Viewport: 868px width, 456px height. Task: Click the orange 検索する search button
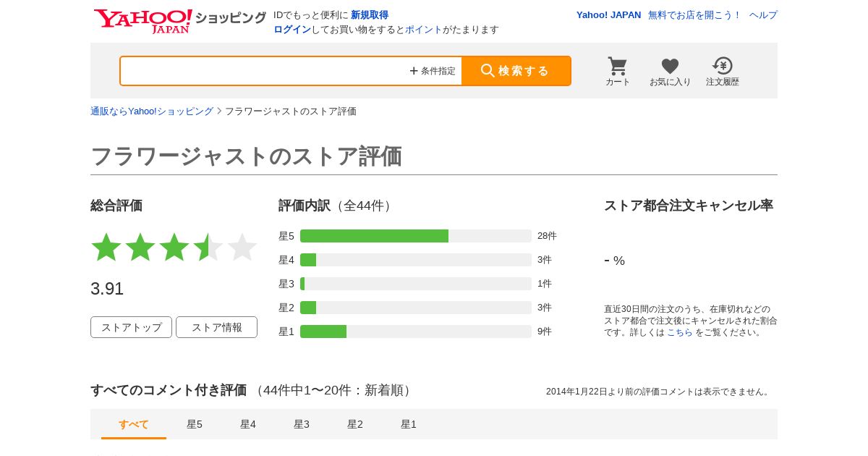516,71
